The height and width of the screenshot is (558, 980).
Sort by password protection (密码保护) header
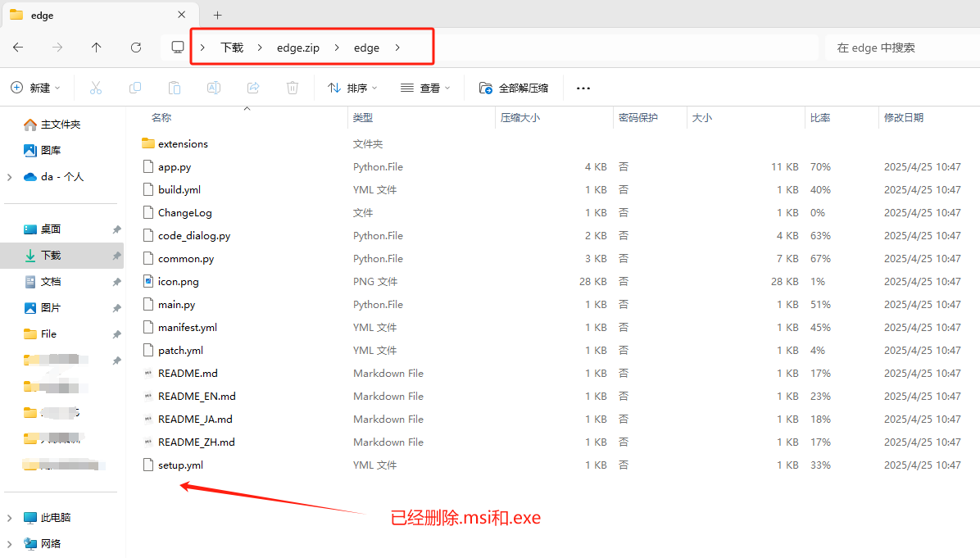click(x=637, y=117)
